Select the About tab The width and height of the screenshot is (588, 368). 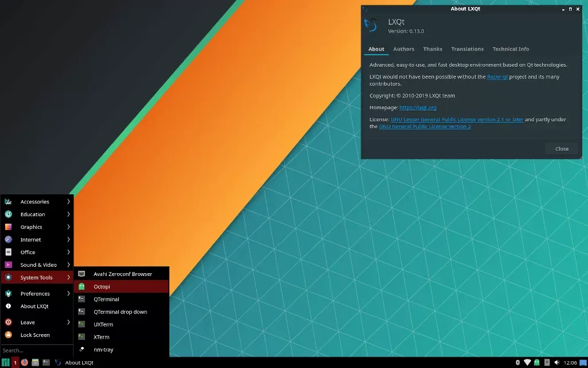376,49
